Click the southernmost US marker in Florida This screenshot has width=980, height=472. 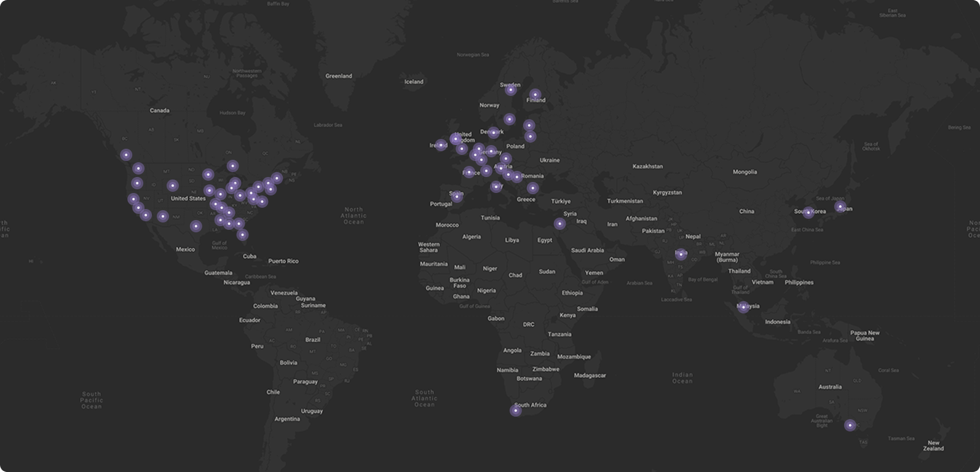point(243,234)
